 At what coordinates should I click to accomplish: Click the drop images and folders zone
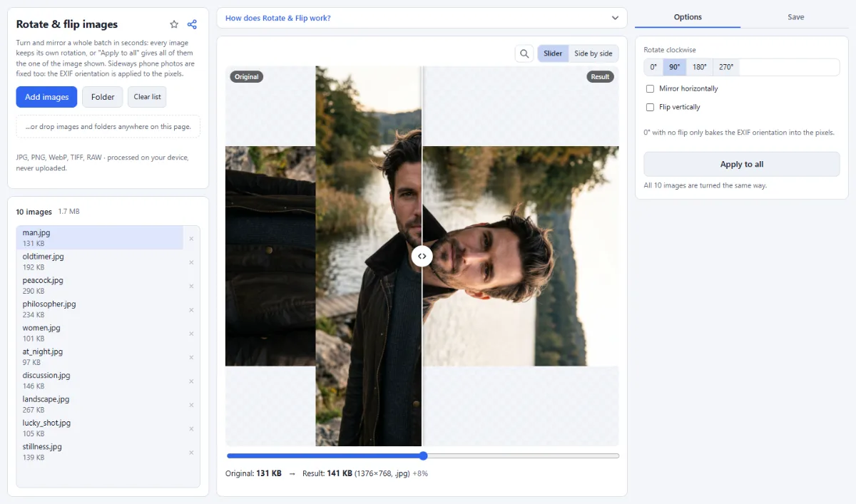point(108,127)
